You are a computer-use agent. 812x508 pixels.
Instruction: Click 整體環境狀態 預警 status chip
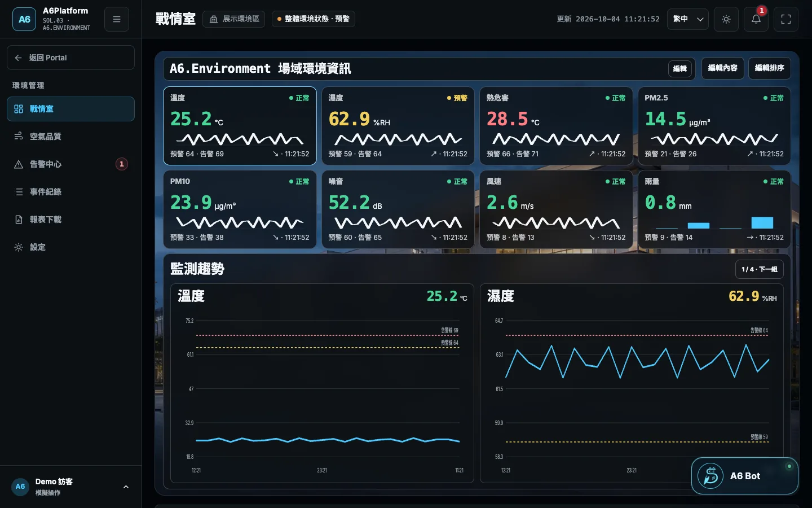pos(314,19)
